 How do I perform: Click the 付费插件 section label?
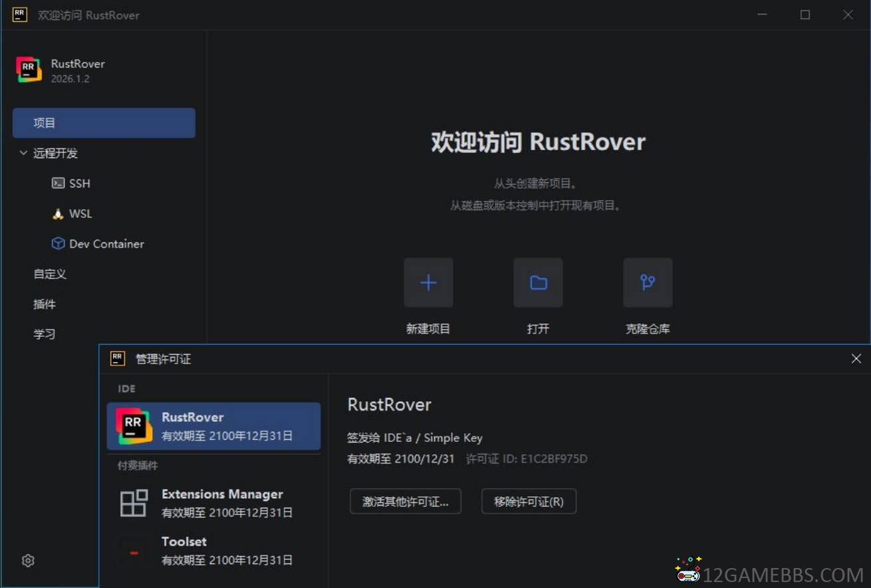pos(138,466)
